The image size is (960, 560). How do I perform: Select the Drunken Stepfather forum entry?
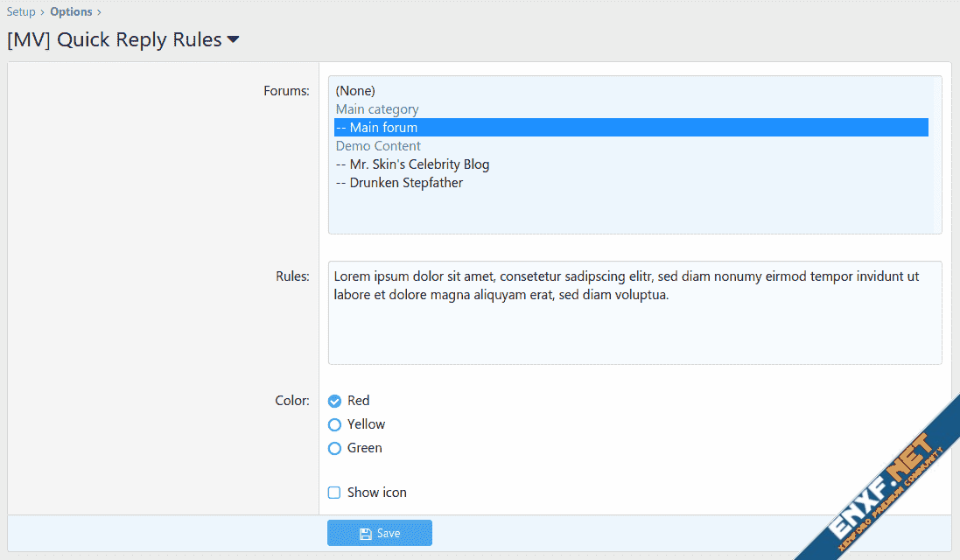[x=399, y=183]
